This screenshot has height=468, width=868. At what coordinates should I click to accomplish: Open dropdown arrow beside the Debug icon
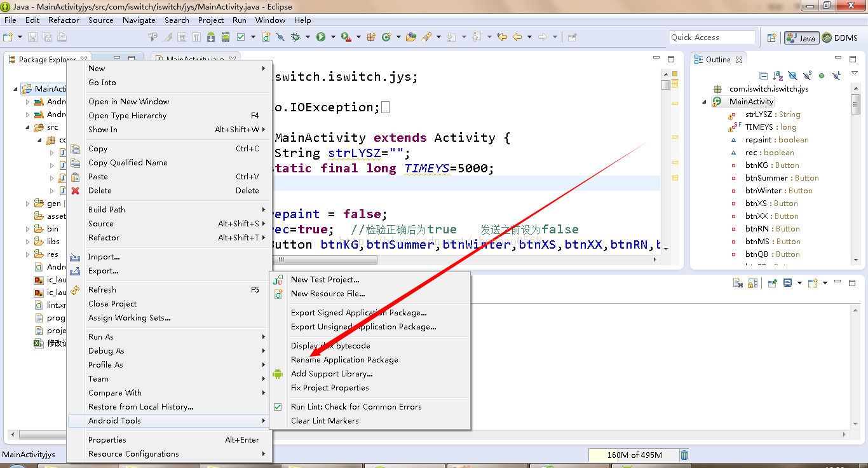[x=308, y=37]
